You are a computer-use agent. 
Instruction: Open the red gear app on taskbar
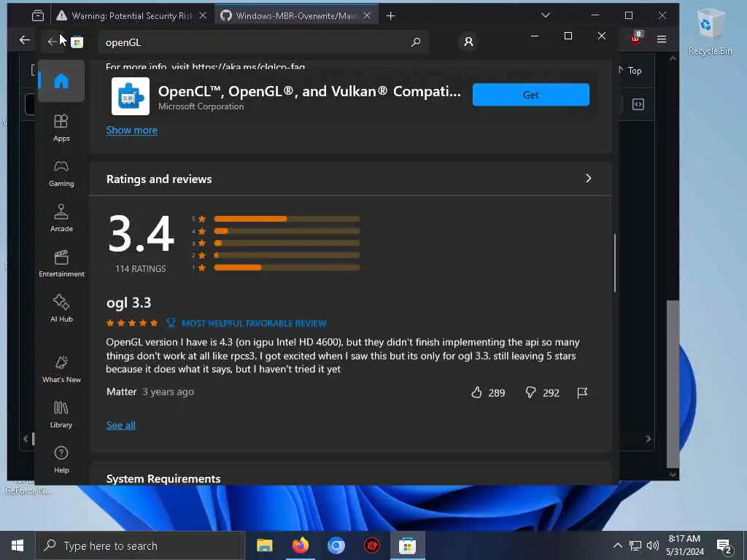pos(371,545)
